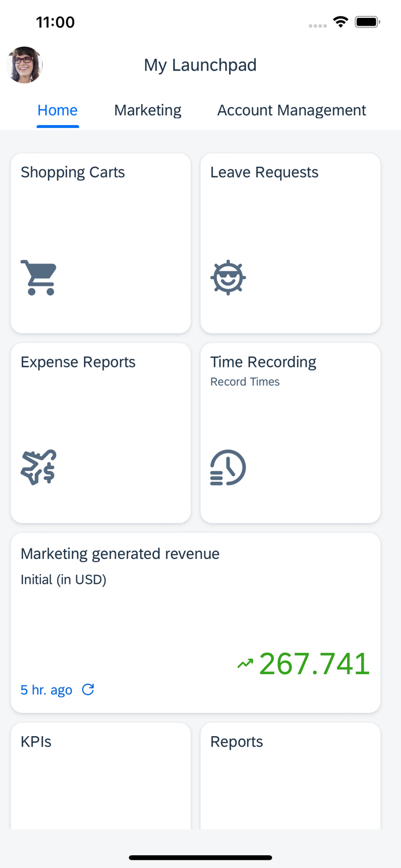Click the 5 hr. ago link
Viewport: 401px width, 868px height.
46,690
